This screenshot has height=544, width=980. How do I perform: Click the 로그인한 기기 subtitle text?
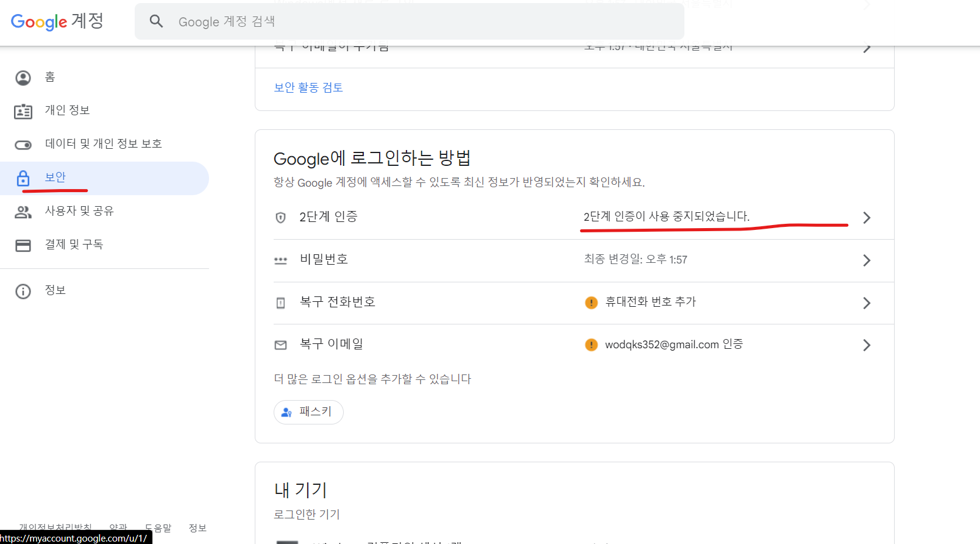(307, 514)
